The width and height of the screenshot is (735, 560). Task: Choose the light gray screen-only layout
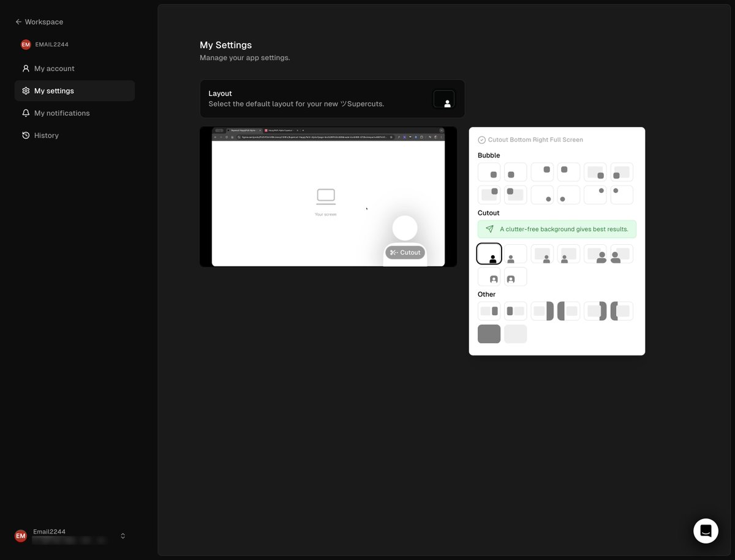coord(516,334)
